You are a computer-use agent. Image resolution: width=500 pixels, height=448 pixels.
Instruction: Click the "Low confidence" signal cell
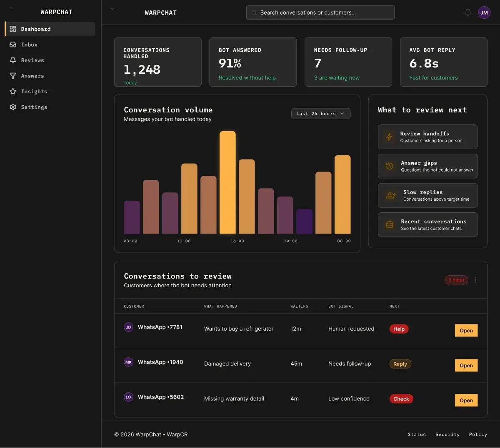click(x=349, y=399)
